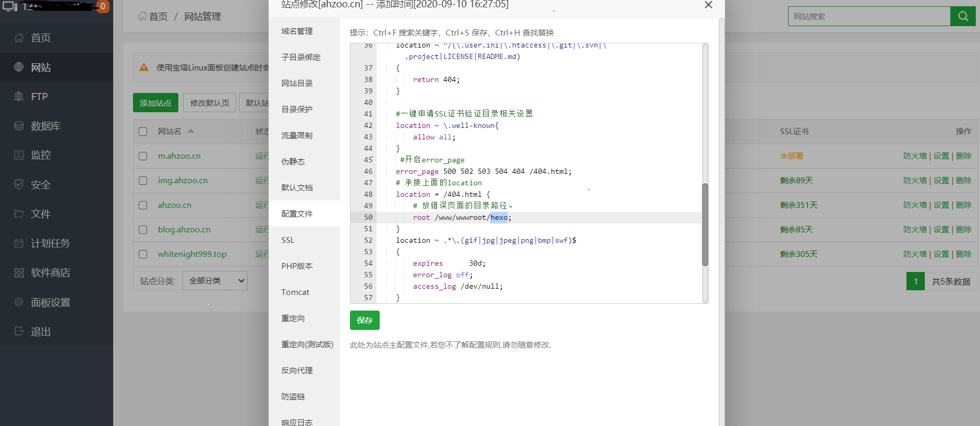
Task: Click the grid icon next to 软件商店
Action: pos(19,273)
